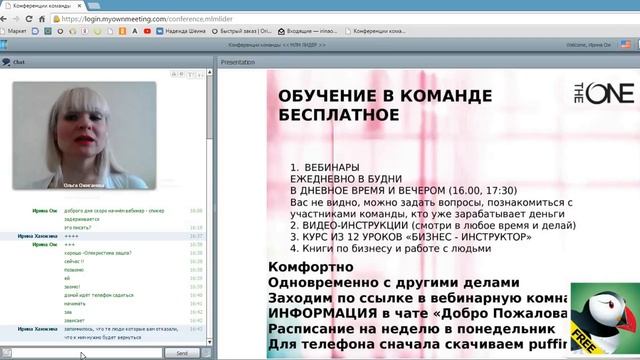This screenshot has width=640, height=360.
Task: Click the slide heading ОБУЧЕНИЕ В КОМАНДЕ
Action: (385, 96)
